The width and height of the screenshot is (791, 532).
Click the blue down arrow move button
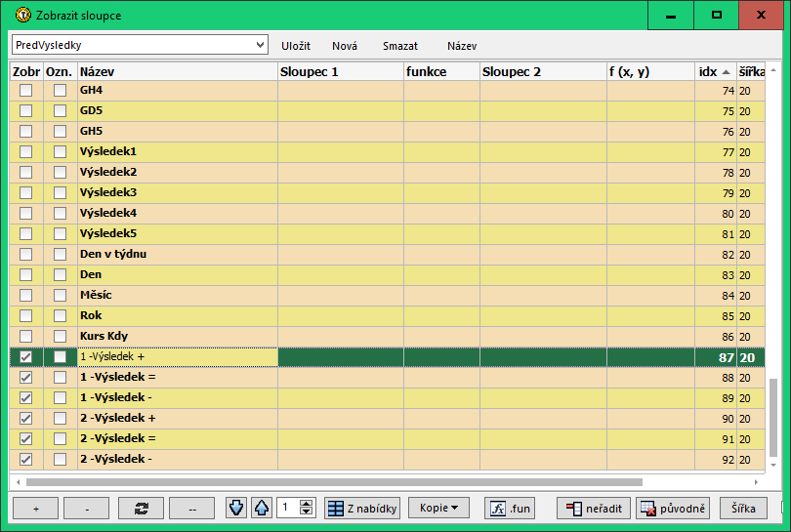click(236, 508)
